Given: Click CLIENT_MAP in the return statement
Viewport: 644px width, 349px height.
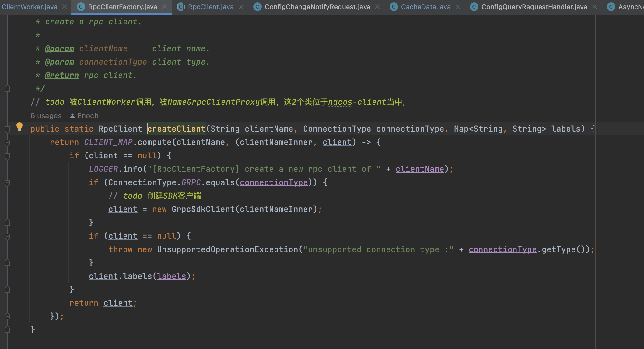Looking at the screenshot, I should tap(108, 142).
